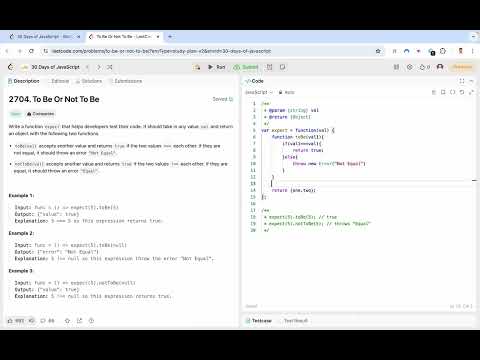Image resolution: width=480 pixels, height=360 pixels.
Task: View site information icon beside URL
Action: pos(46,51)
